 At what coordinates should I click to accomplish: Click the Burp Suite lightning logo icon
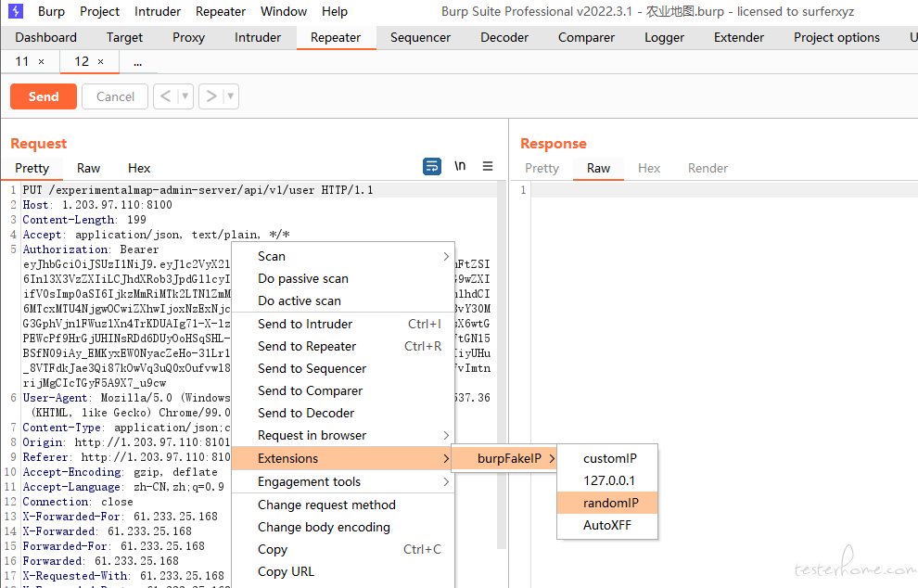[15, 11]
